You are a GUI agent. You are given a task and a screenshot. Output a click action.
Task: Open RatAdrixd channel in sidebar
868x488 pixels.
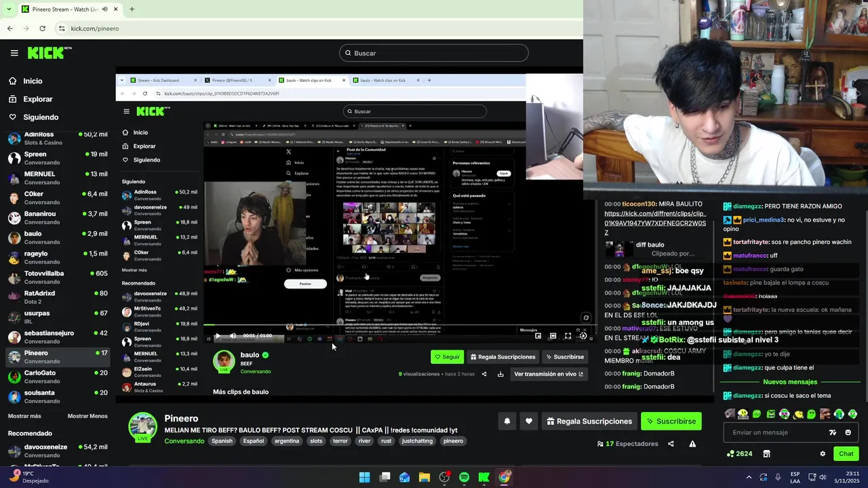tap(57, 297)
